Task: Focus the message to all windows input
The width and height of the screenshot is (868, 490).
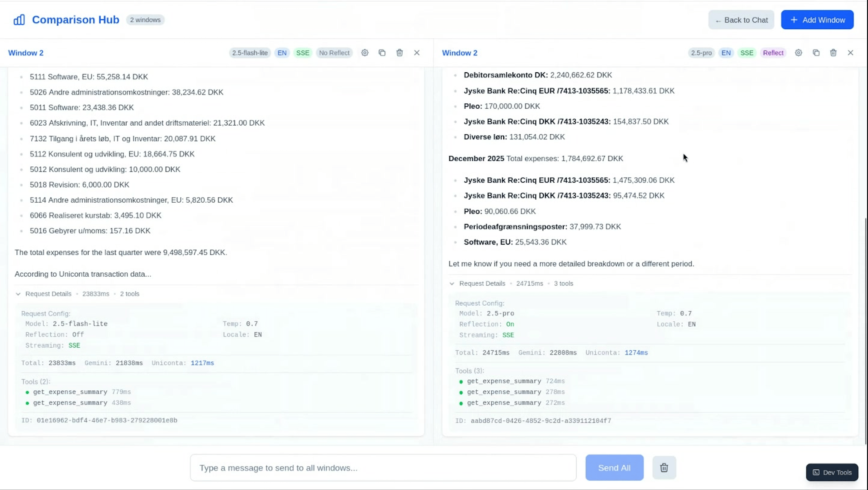Action: 383,467
